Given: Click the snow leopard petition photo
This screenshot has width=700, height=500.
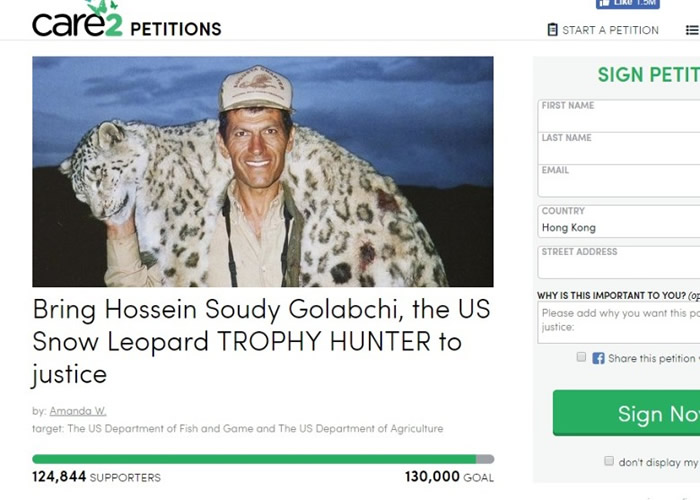Looking at the screenshot, I should (263, 171).
